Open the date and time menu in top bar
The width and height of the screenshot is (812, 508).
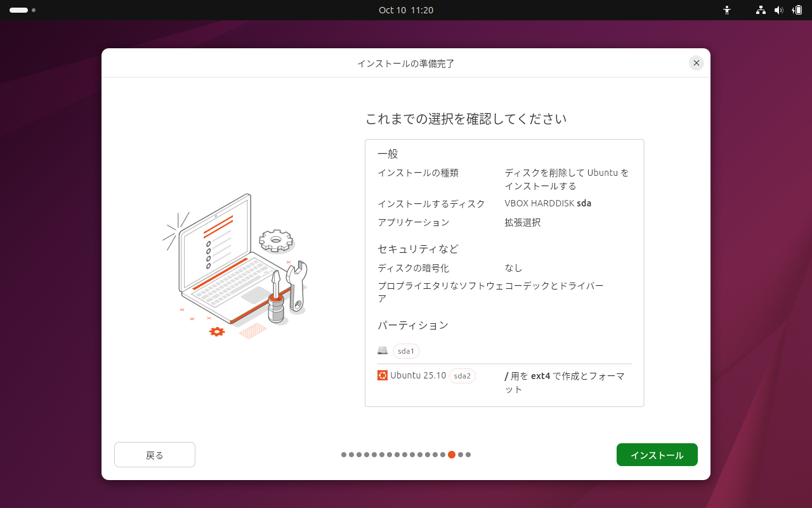tap(406, 10)
